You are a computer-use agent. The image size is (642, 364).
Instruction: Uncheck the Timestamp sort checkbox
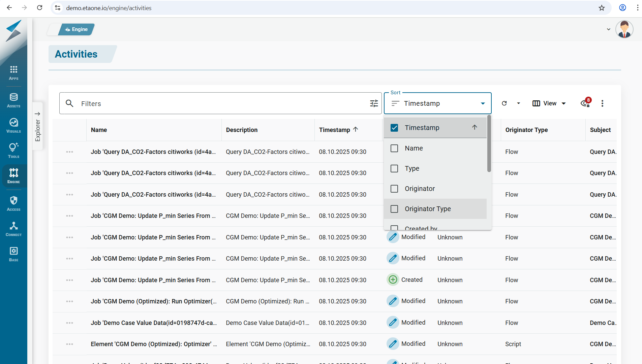394,128
